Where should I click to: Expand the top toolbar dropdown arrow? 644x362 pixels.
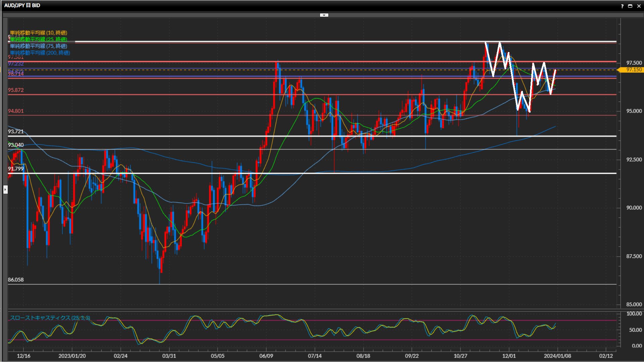point(324,15)
